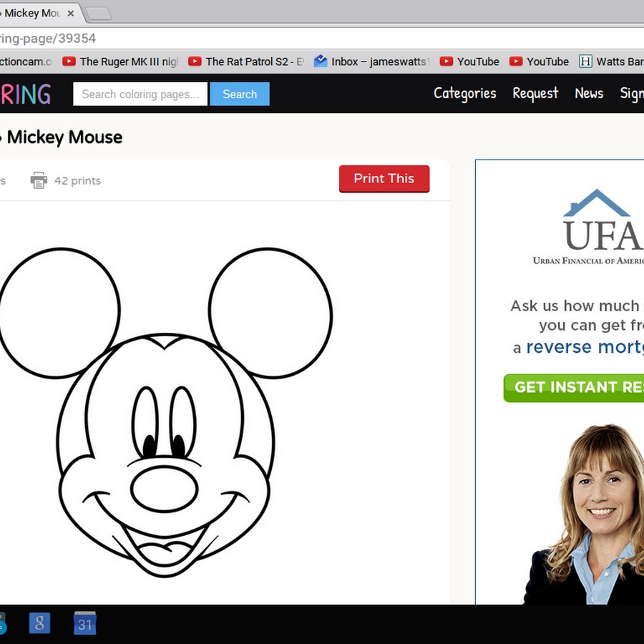Open The Rat Patrol S2 bookmark icon
The image size is (644, 644).
pos(195,62)
